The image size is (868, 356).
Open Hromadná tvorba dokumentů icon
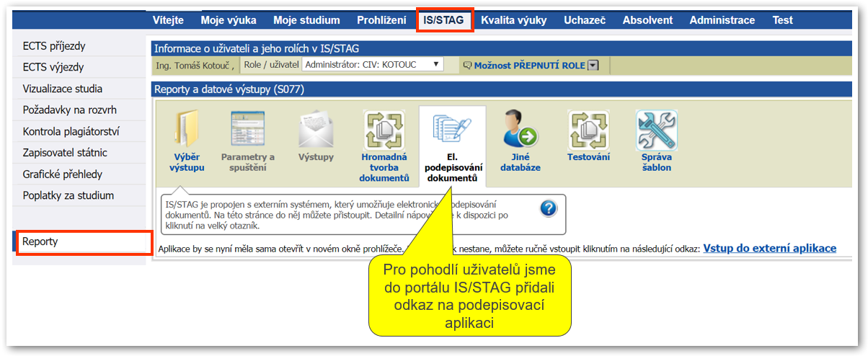[384, 130]
